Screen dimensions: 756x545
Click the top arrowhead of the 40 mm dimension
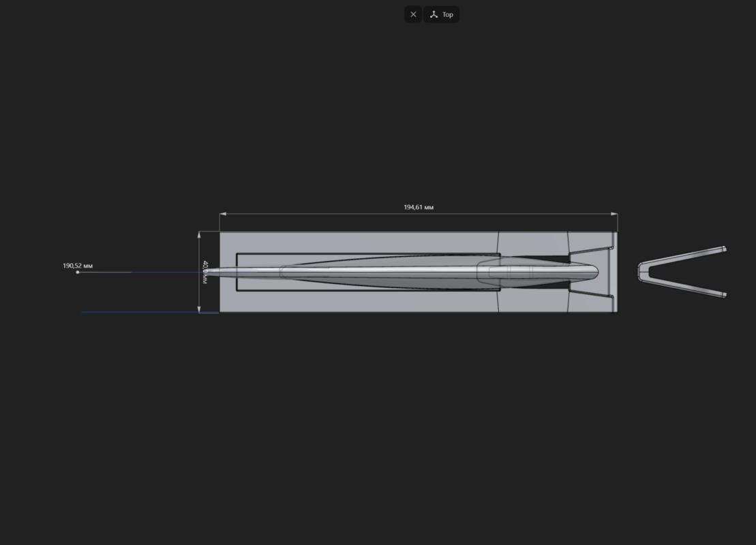pos(199,234)
